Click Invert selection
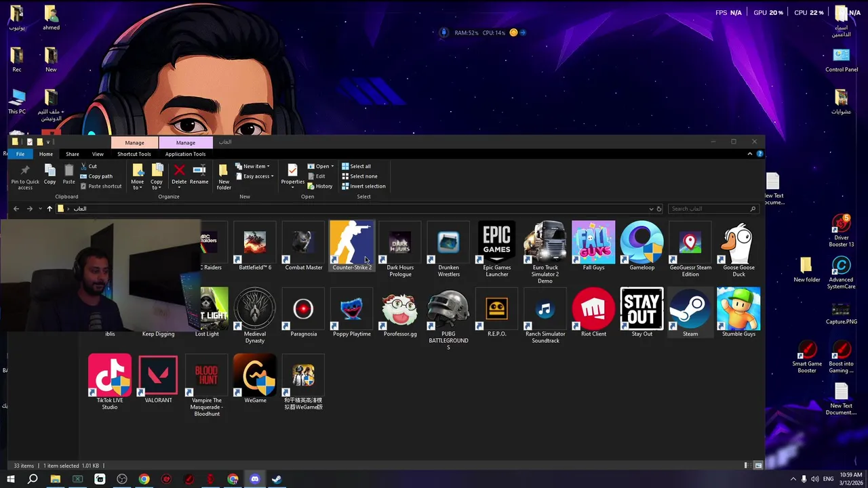This screenshot has width=868, height=488. [363, 186]
